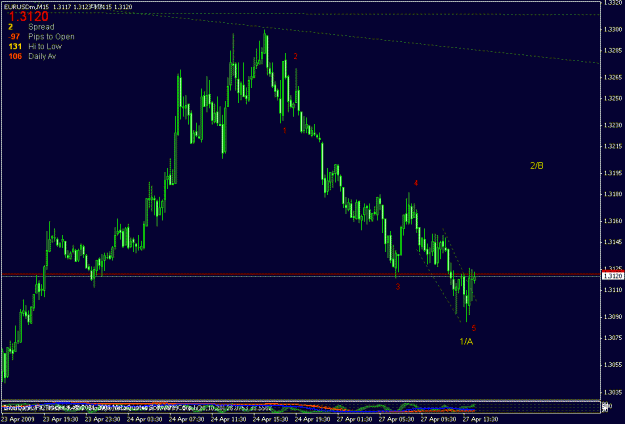Screen dimensions: 625x424
Task: Select the red wave label '2'
Action: 295,57
